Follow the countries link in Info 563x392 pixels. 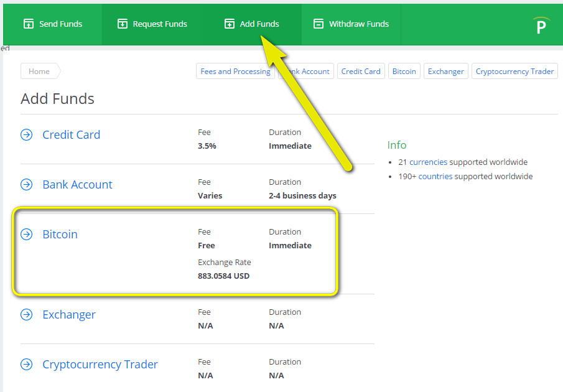[x=435, y=177]
